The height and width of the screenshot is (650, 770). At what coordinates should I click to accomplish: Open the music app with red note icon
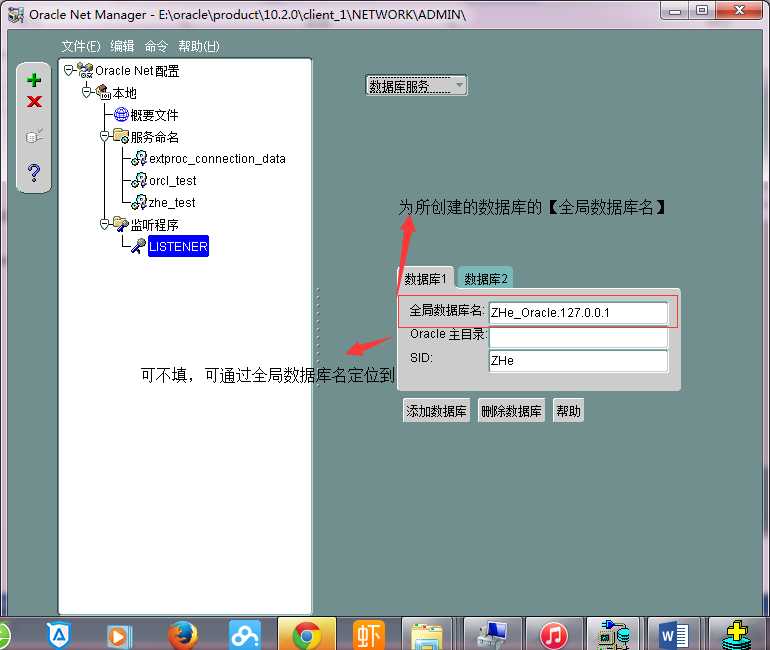coord(553,635)
